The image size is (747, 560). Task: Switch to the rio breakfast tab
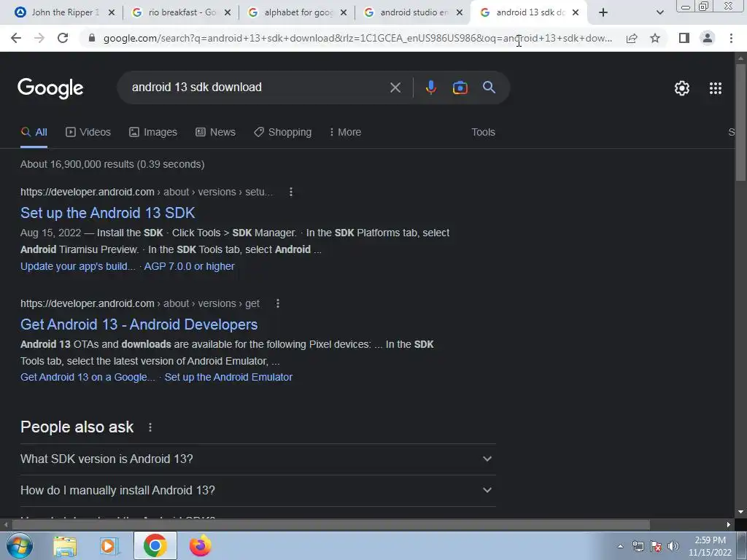[x=180, y=12]
